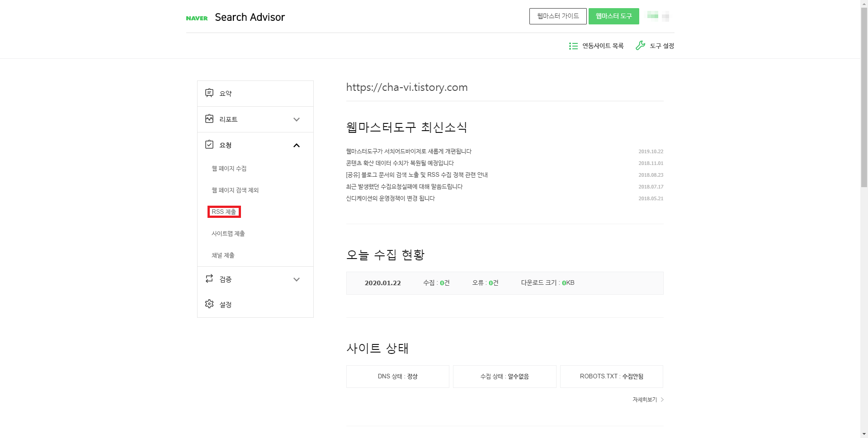Select the 요청 menu label
This screenshot has height=438, width=868.
point(226,145)
